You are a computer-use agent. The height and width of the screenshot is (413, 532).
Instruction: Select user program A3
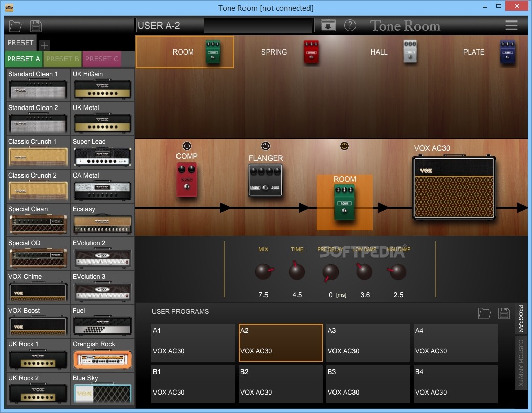pyautogui.click(x=368, y=343)
